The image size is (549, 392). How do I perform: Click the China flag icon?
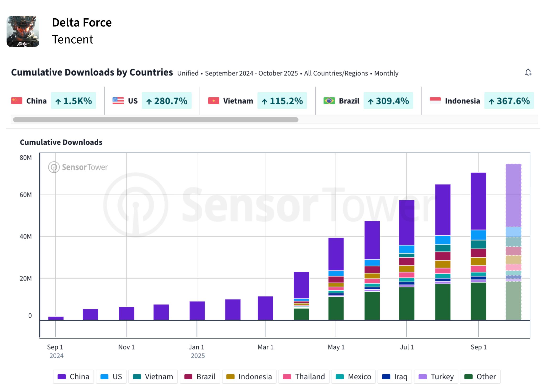pyautogui.click(x=17, y=101)
